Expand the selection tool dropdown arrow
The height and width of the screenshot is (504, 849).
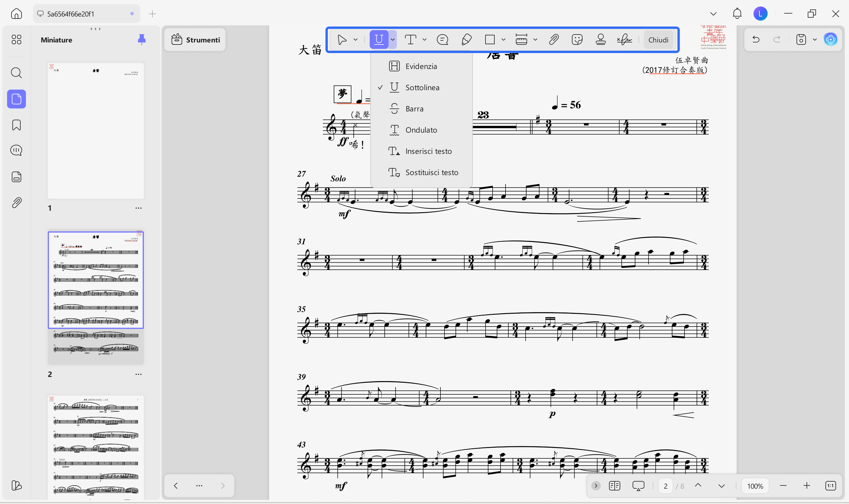(356, 40)
